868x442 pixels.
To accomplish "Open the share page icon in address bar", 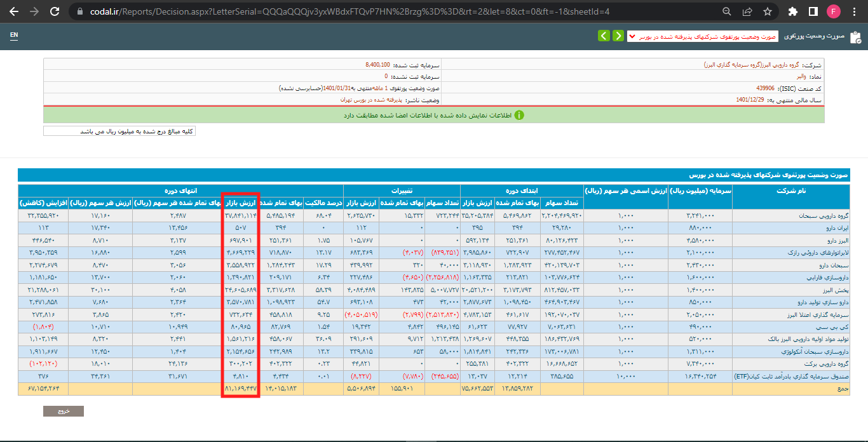I will 747,11.
